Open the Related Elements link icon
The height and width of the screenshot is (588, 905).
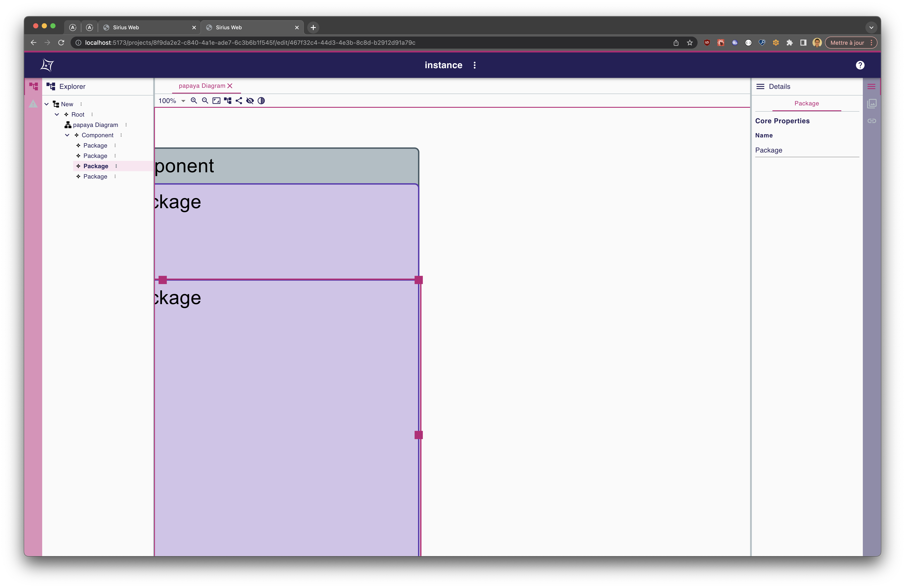pos(872,121)
